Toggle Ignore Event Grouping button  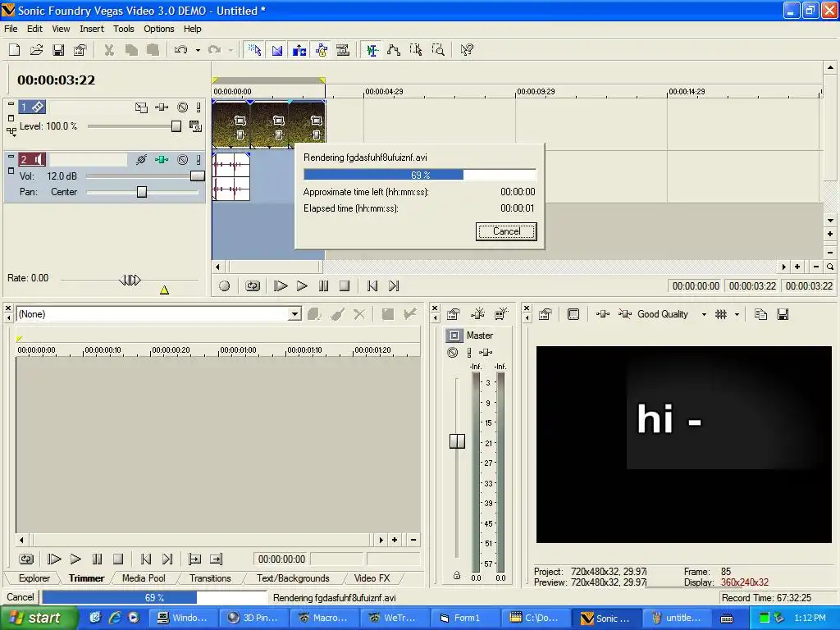[x=343, y=50]
